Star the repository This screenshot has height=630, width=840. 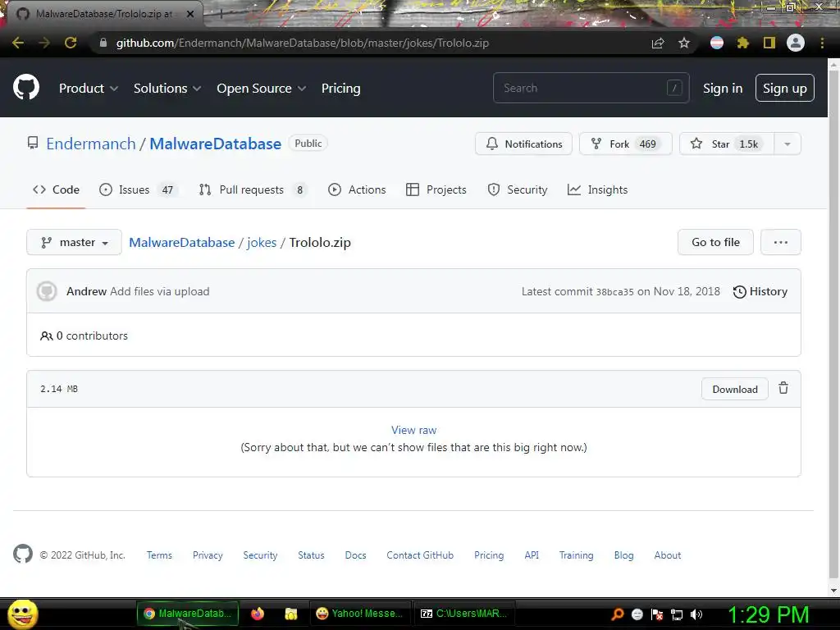coord(727,144)
